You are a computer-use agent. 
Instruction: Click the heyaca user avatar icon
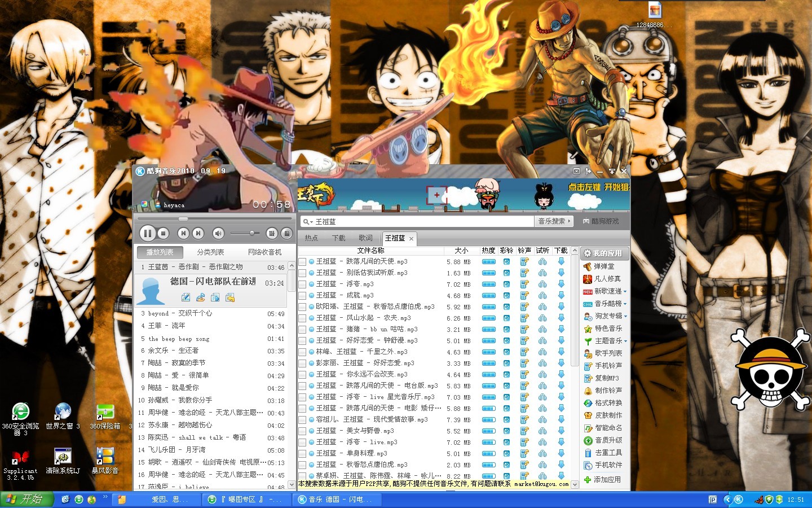coord(157,205)
